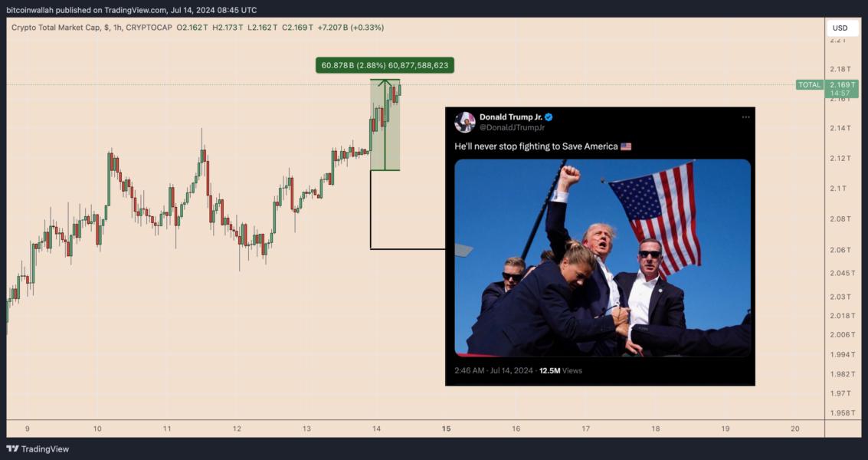The height and width of the screenshot is (460, 868).
Task: Open the USD currency selector
Action: 840,28
